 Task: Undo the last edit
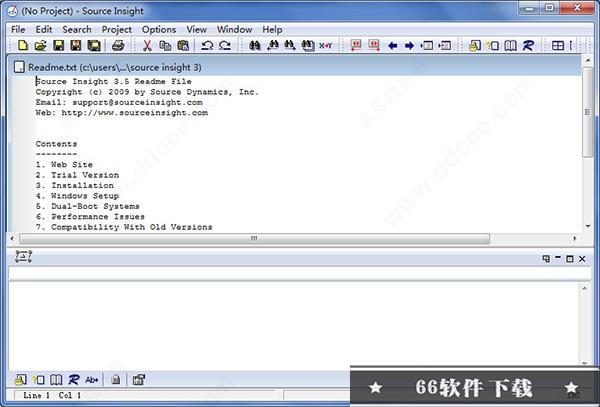[x=207, y=46]
